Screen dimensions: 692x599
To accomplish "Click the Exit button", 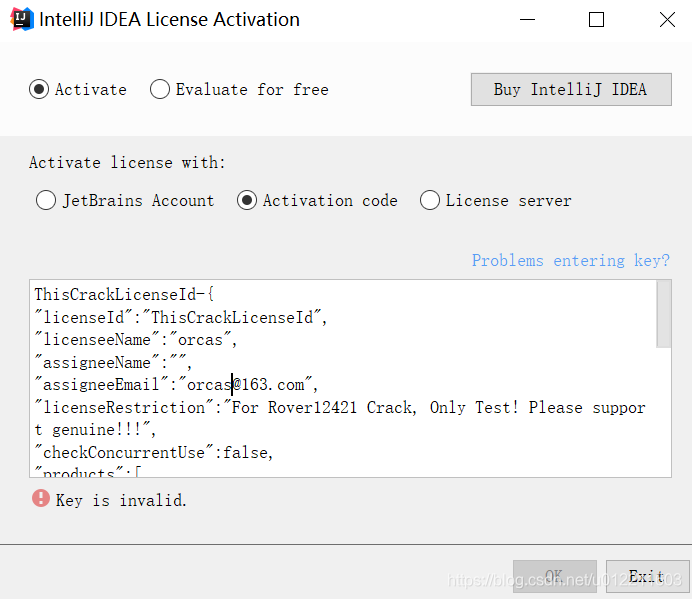I will click(647, 576).
